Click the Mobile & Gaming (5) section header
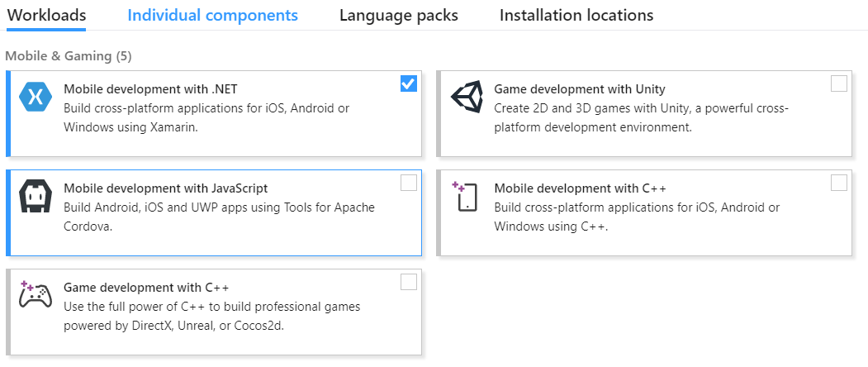This screenshot has height=367, width=868. coord(69,56)
